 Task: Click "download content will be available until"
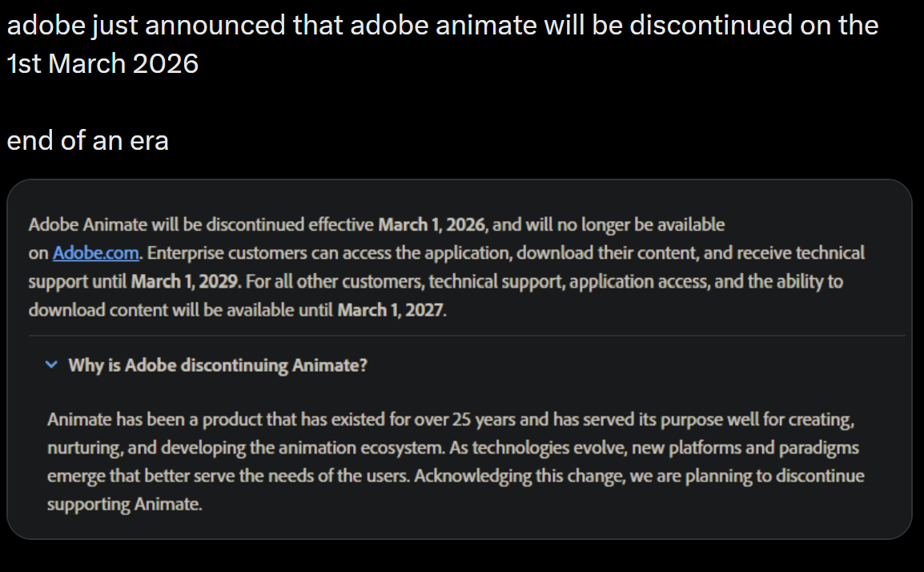180,310
